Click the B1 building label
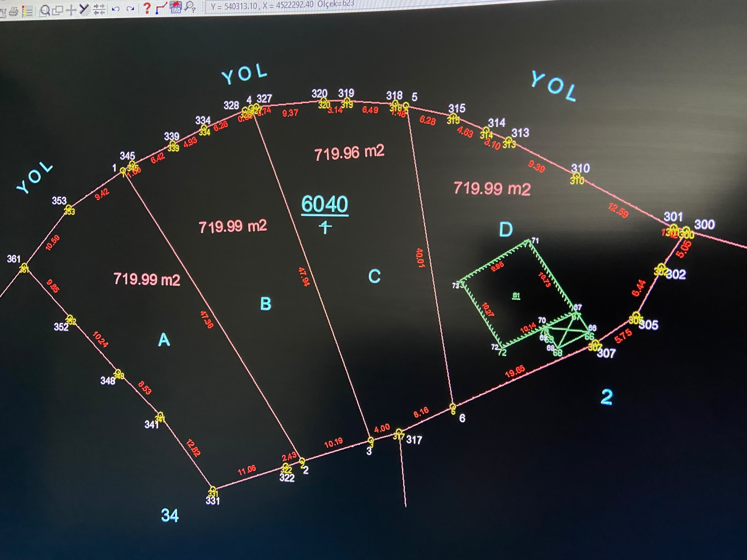 [516, 296]
